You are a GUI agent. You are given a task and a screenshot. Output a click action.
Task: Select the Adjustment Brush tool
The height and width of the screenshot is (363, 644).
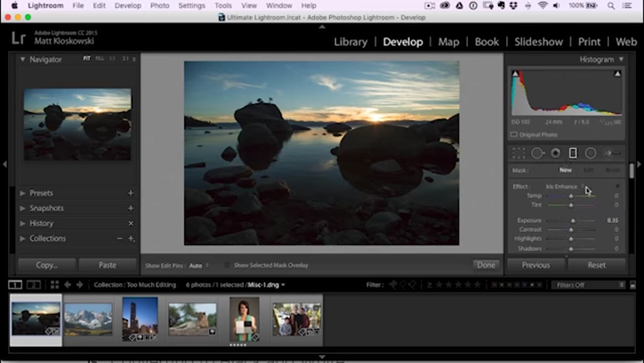[x=613, y=153]
